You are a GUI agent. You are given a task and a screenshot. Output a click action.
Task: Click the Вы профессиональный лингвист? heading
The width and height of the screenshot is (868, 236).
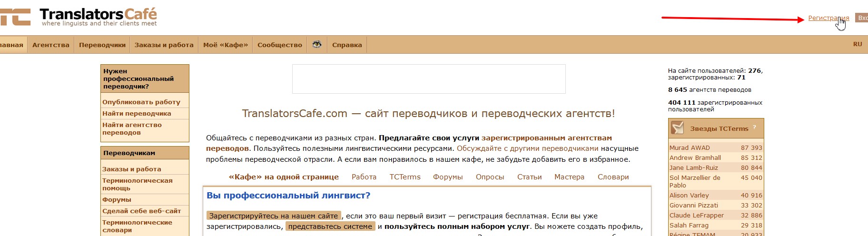288,195
